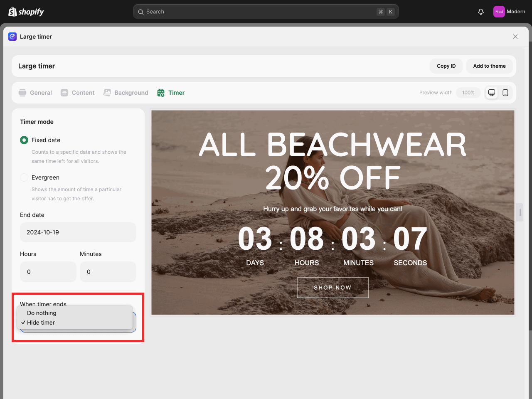Click the preview resize handle
The height and width of the screenshot is (399, 532).
(520, 212)
